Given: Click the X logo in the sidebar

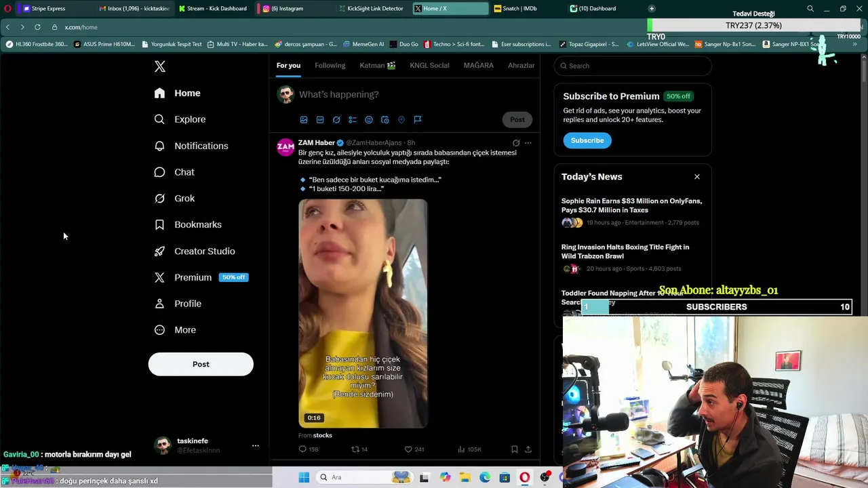Looking at the screenshot, I should coord(160,66).
